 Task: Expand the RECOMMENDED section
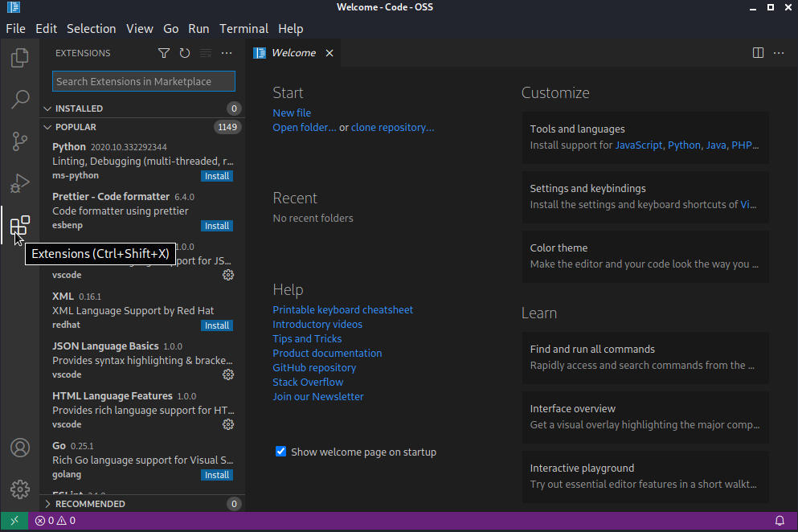(142, 504)
